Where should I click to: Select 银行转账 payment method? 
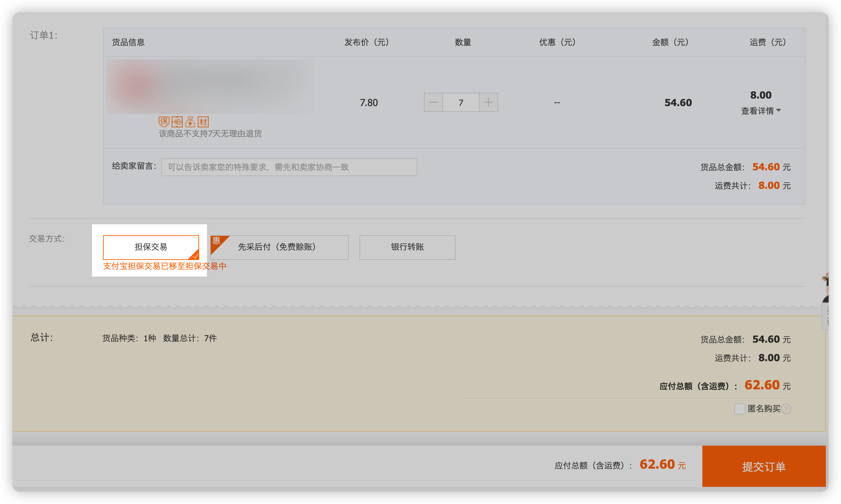click(407, 247)
